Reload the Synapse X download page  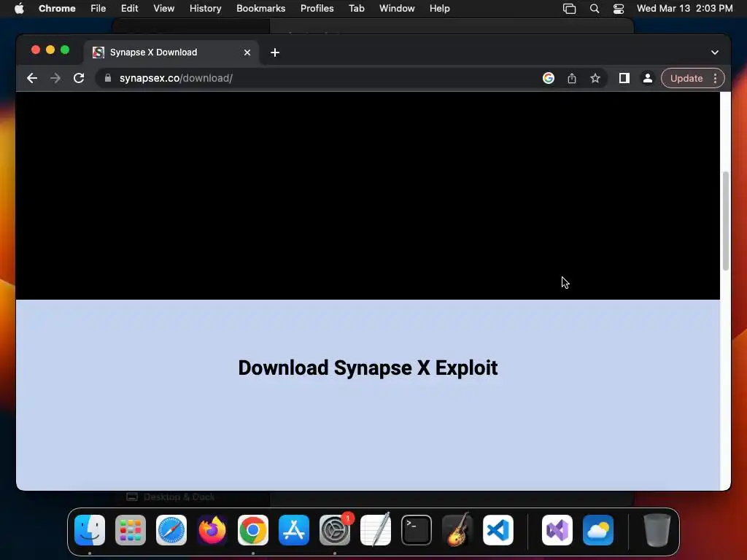click(79, 78)
